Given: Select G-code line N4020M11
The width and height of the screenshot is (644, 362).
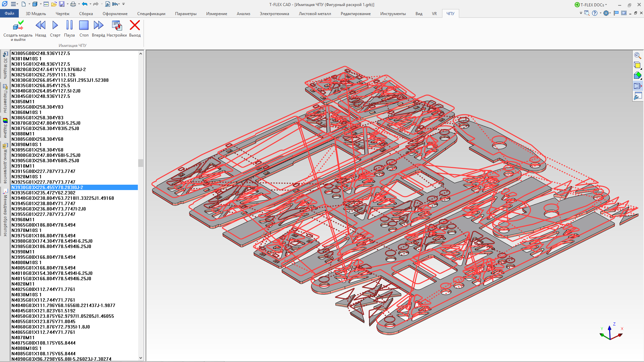Looking at the screenshot, I should pyautogui.click(x=74, y=284).
